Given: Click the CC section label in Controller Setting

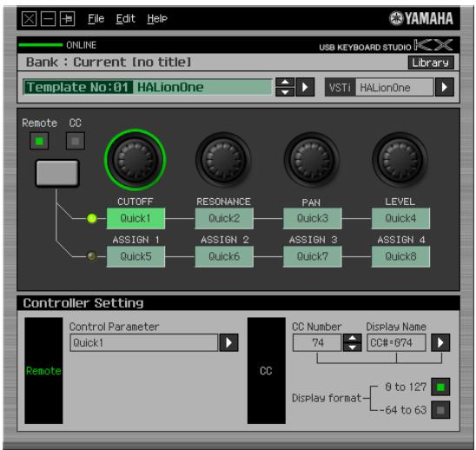Looking at the screenshot, I should tap(267, 371).
